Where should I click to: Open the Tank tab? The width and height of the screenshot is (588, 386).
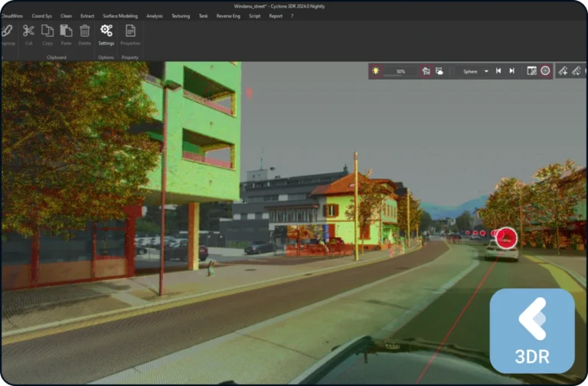click(203, 16)
